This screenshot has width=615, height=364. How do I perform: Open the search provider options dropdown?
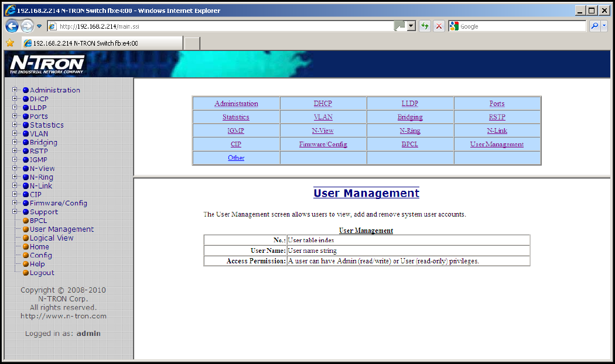(x=604, y=26)
